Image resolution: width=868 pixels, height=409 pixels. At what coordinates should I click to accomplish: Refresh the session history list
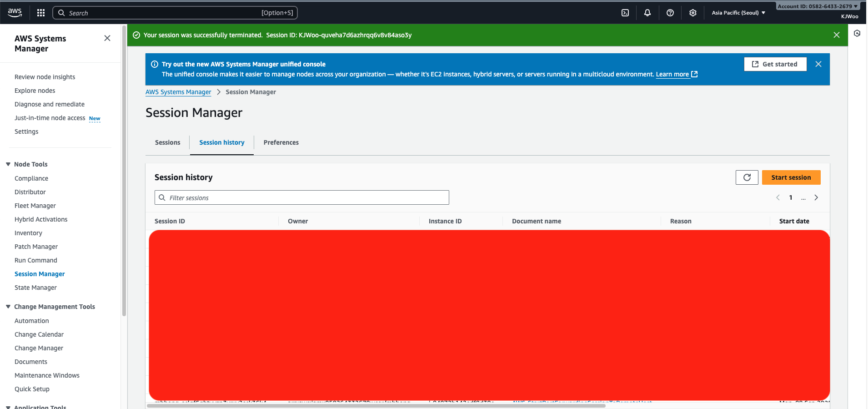tap(747, 177)
